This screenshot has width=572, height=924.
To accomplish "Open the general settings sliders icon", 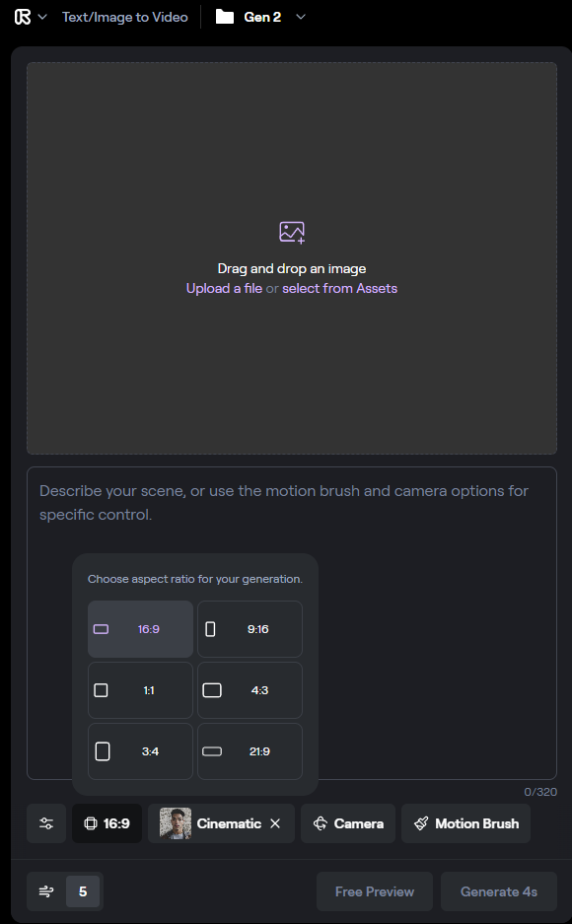I will pos(46,823).
